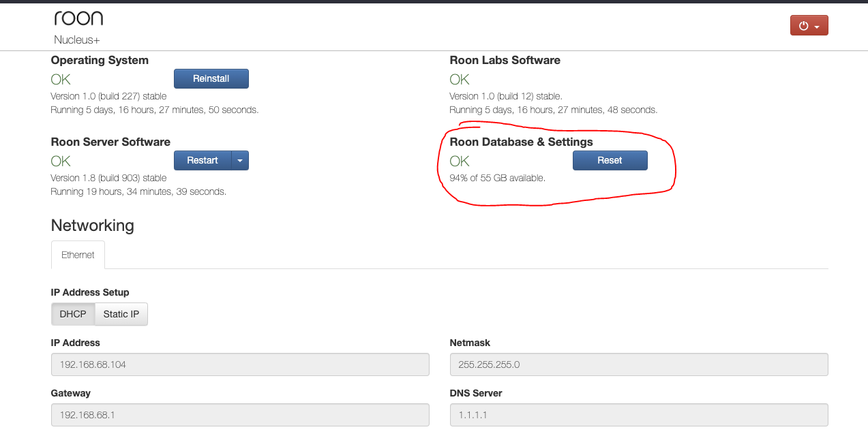Click the Roon Server version text

[x=108, y=178]
